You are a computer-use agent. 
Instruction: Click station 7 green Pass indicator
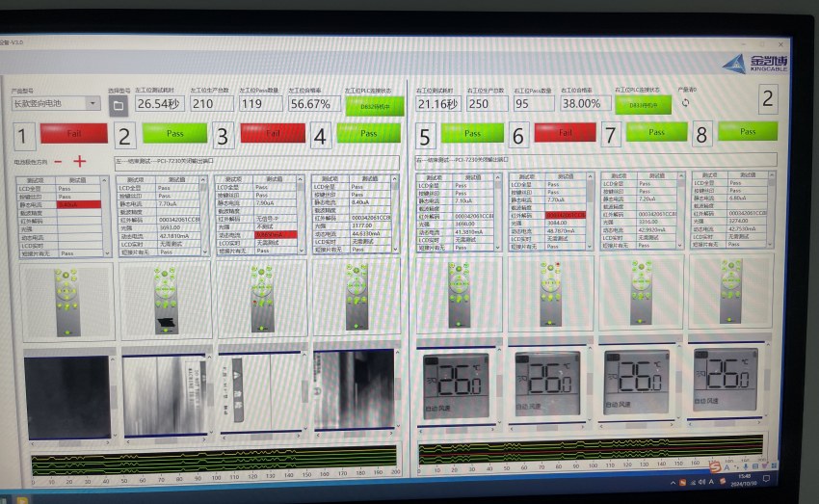click(x=656, y=132)
